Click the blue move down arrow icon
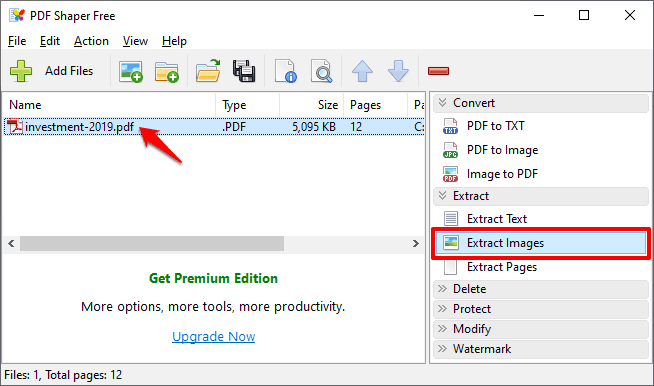 point(398,71)
